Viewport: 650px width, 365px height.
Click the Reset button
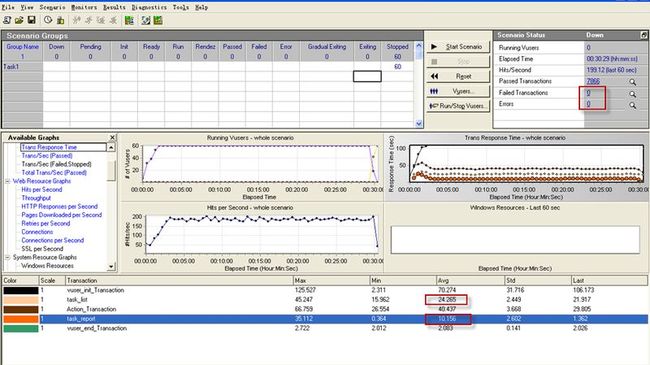point(458,76)
